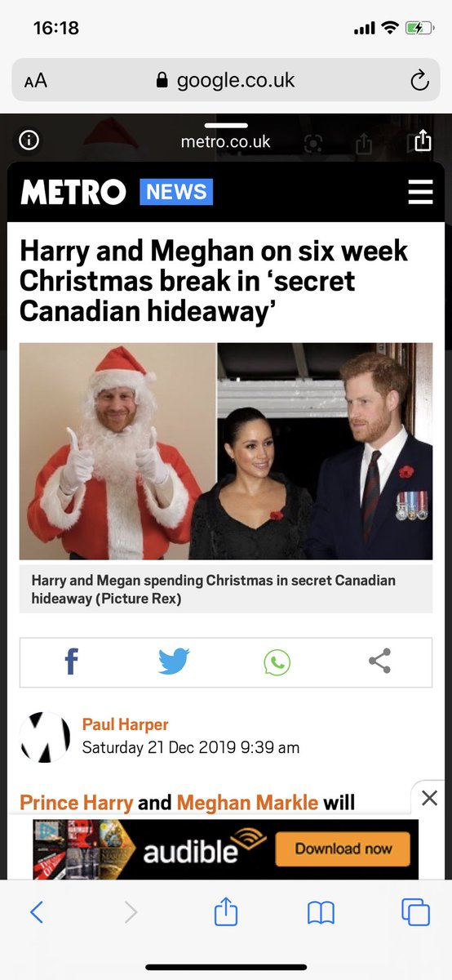Tap the google.co.uk address bar
This screenshot has width=452, height=980.
click(226, 80)
